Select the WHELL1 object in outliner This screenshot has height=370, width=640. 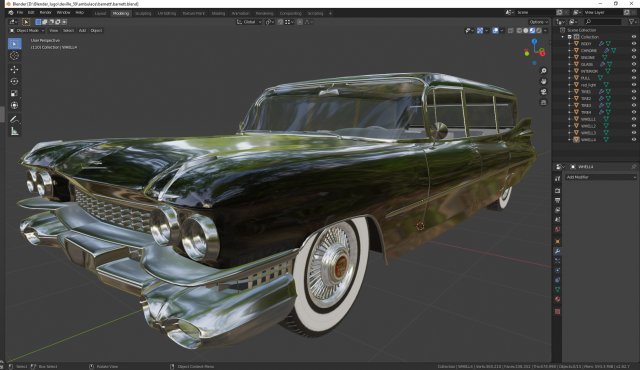point(588,119)
